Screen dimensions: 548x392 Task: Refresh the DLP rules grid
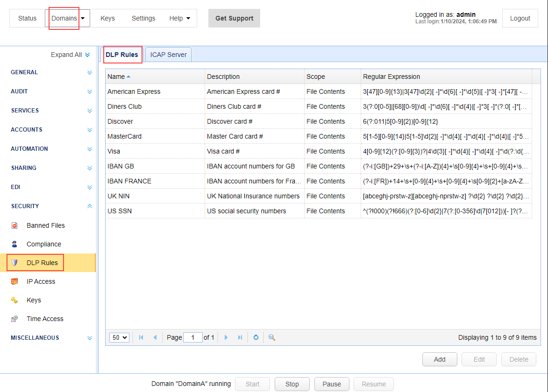(x=256, y=337)
